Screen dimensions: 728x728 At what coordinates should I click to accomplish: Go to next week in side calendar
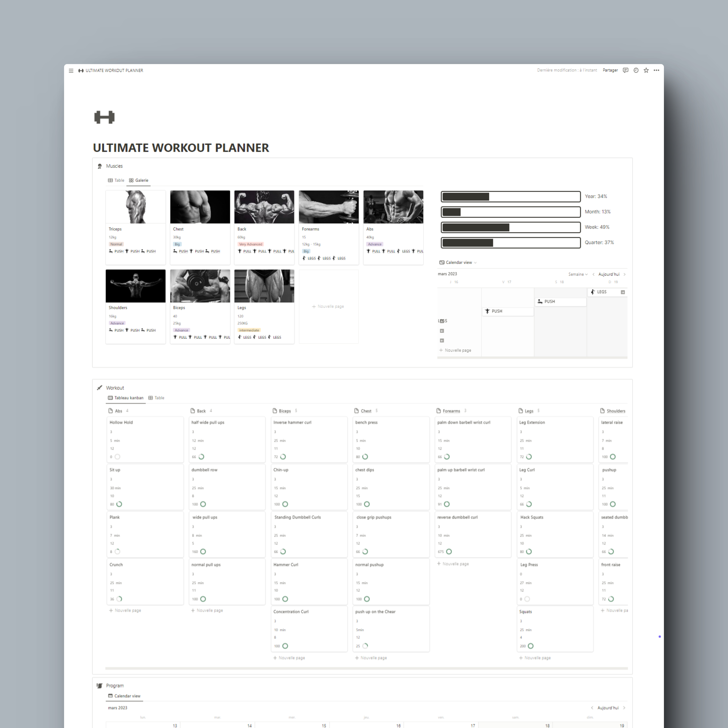[x=624, y=274]
